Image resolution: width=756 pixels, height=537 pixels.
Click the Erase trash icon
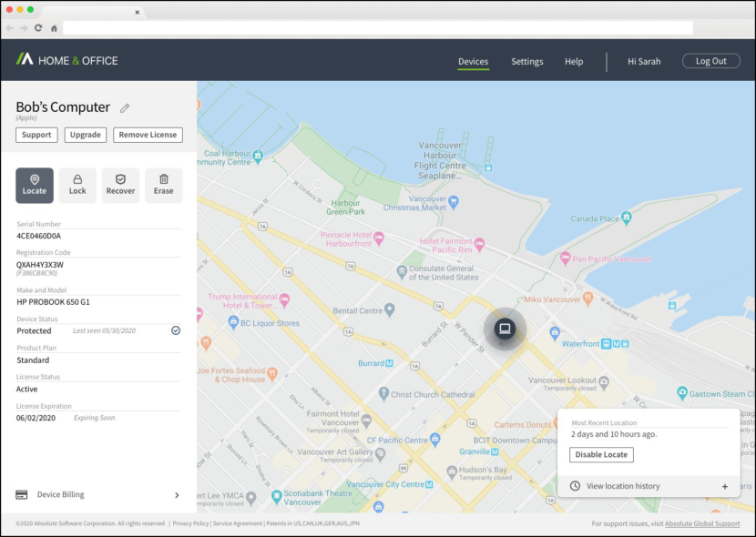coord(164,179)
